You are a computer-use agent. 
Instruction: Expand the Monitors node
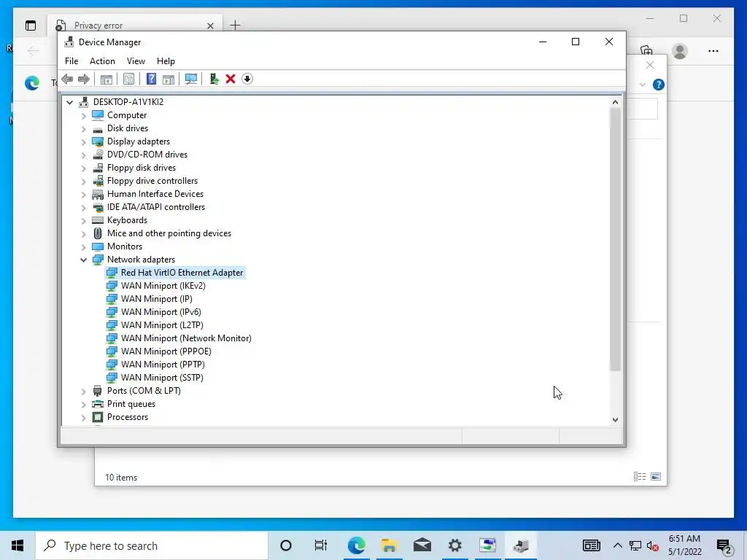coord(83,246)
